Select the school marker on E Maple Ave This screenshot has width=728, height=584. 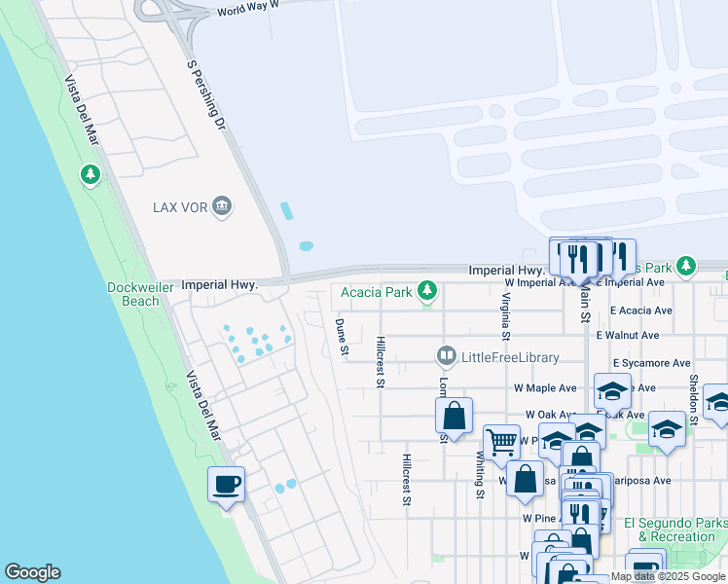612,392
